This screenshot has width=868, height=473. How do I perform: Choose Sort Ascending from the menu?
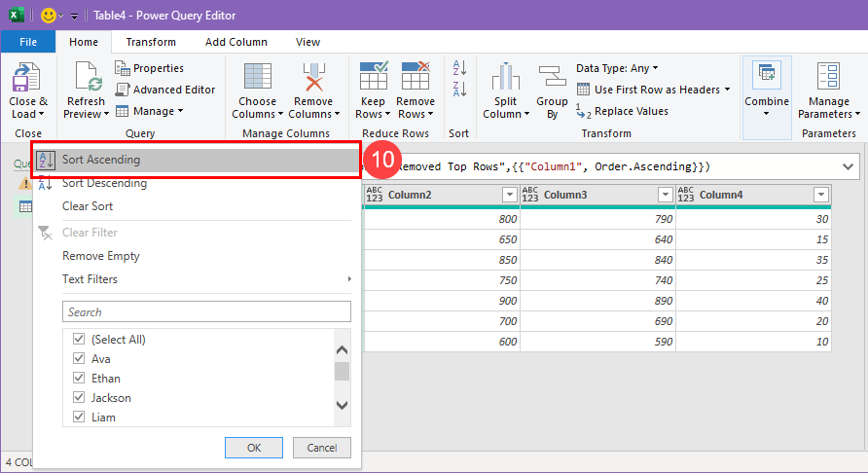coord(197,160)
